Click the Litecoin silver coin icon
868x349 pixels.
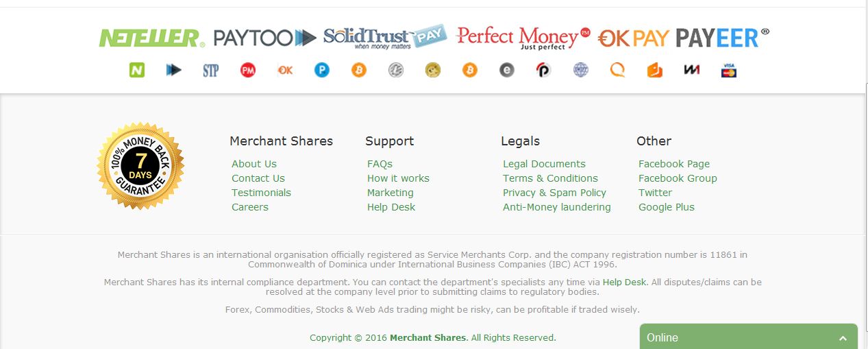click(x=396, y=70)
